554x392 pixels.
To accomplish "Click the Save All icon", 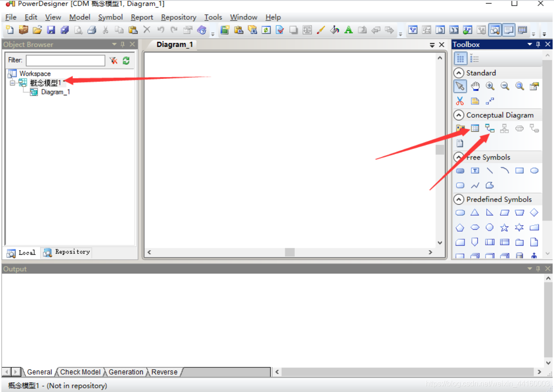I will point(65,30).
